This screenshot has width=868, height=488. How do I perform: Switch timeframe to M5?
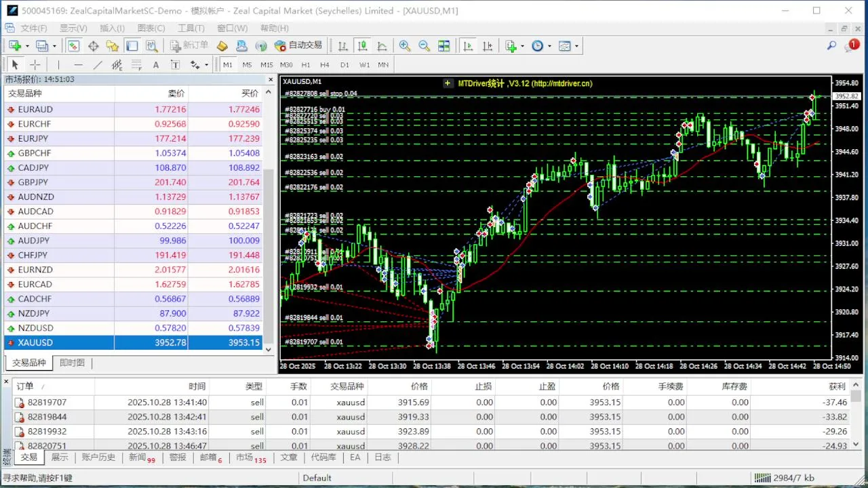247,64
